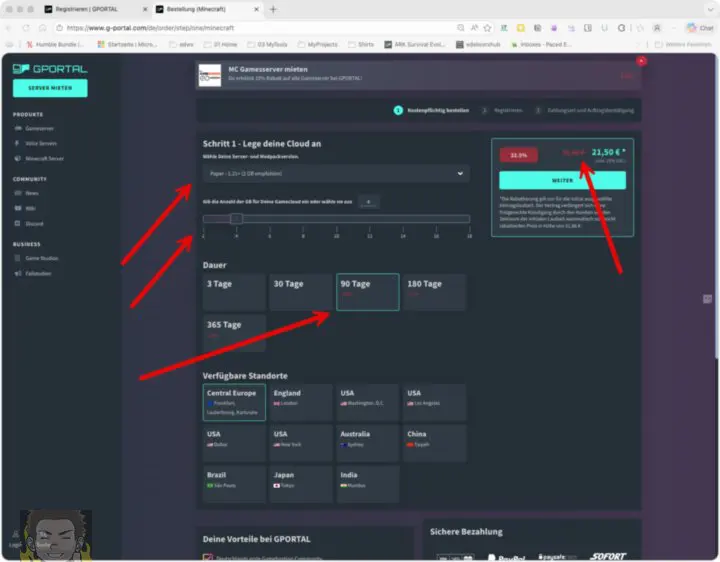Choose the 365 Tage duration option
Image resolution: width=720 pixels, height=562 pixels.
233,332
